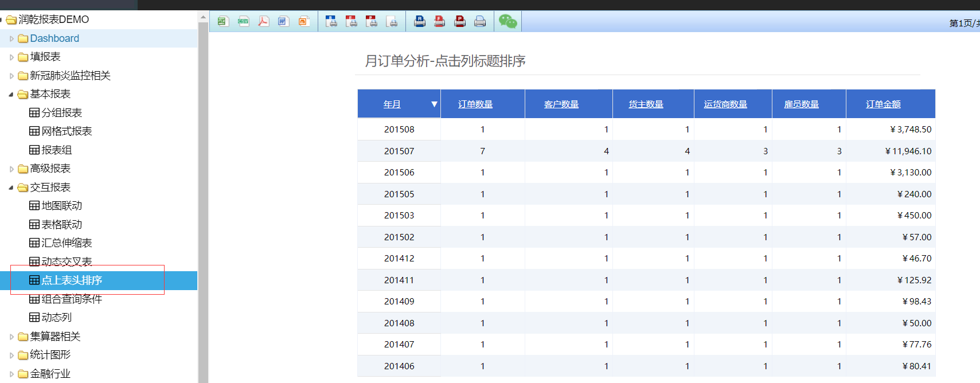Export the report to Excel
This screenshot has height=383, width=980.
[x=222, y=22]
